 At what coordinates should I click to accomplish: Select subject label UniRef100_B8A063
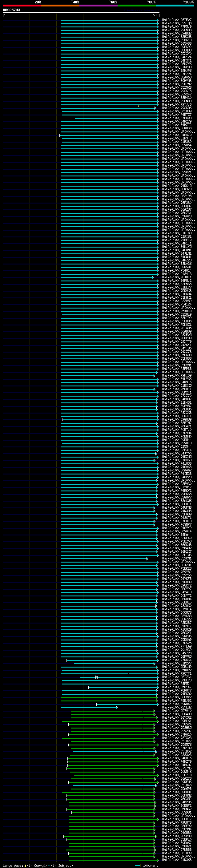pos(177,78)
